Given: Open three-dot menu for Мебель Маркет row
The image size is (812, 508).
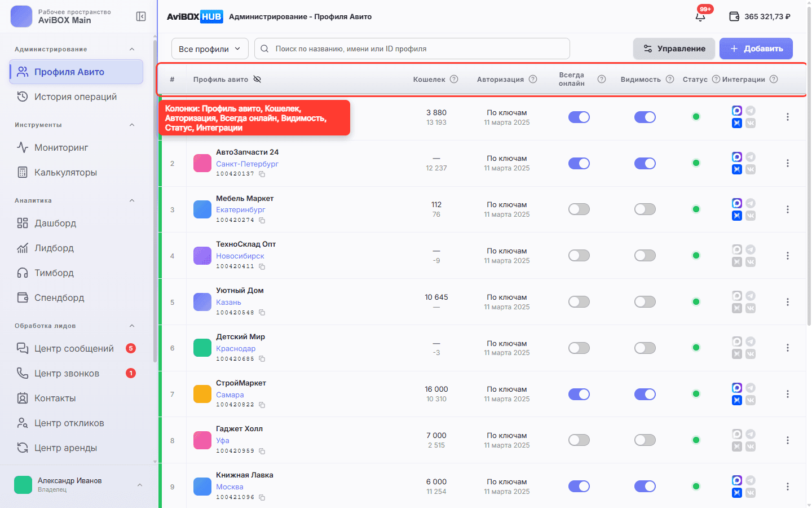Looking at the screenshot, I should (788, 209).
